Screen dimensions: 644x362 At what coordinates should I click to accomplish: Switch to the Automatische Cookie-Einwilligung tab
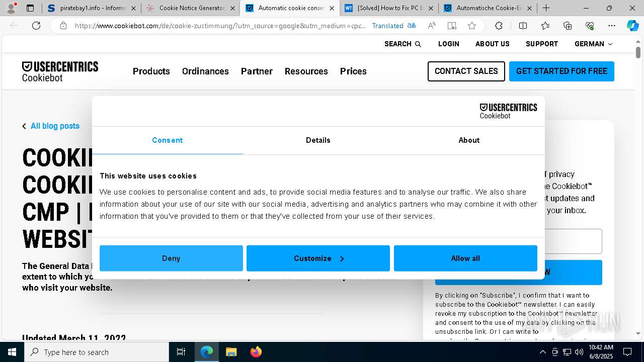488,8
